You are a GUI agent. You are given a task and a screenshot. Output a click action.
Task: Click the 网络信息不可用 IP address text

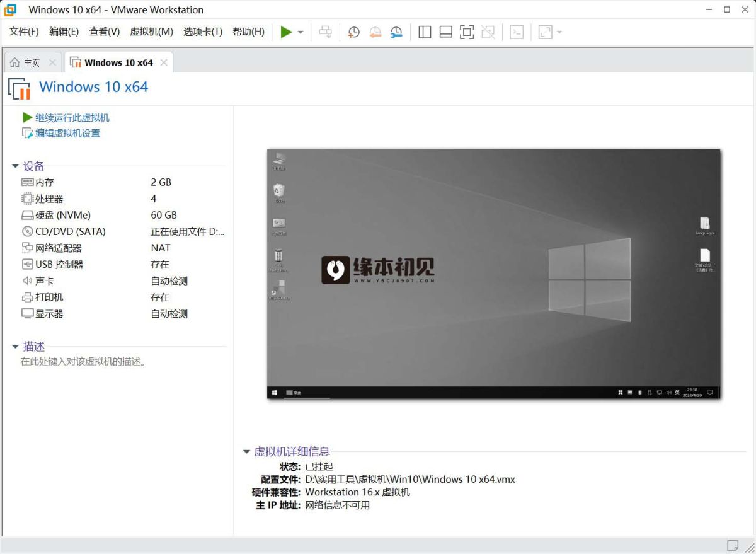338,505
